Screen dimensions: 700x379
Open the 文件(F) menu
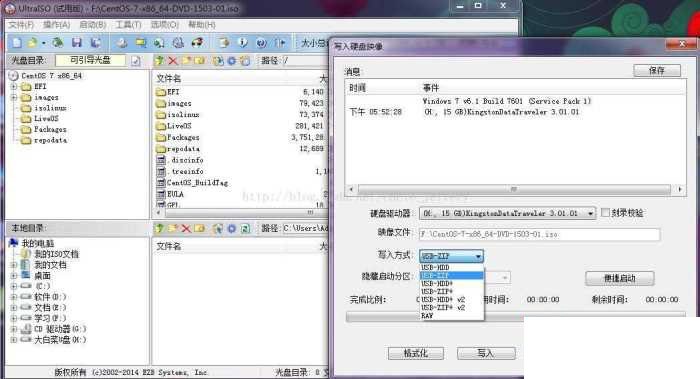[21, 25]
